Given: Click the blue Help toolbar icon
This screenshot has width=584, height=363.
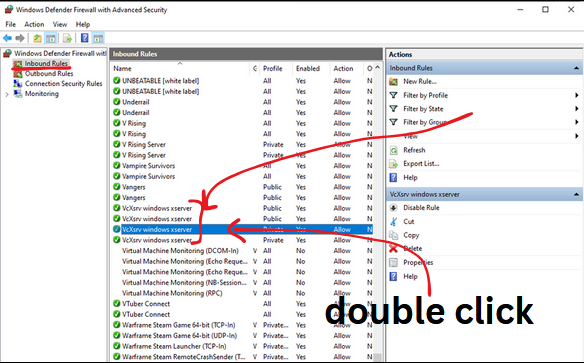Looking at the screenshot, I should (85, 38).
